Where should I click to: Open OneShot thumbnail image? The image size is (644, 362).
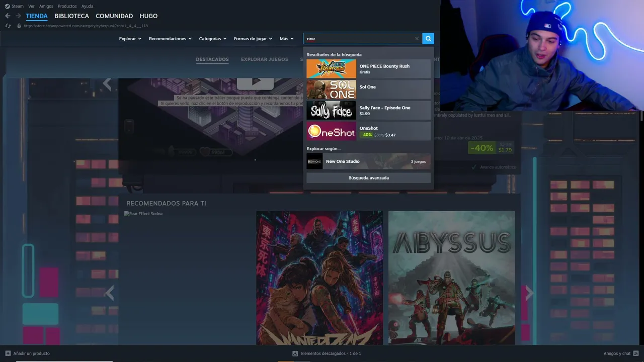[331, 131]
